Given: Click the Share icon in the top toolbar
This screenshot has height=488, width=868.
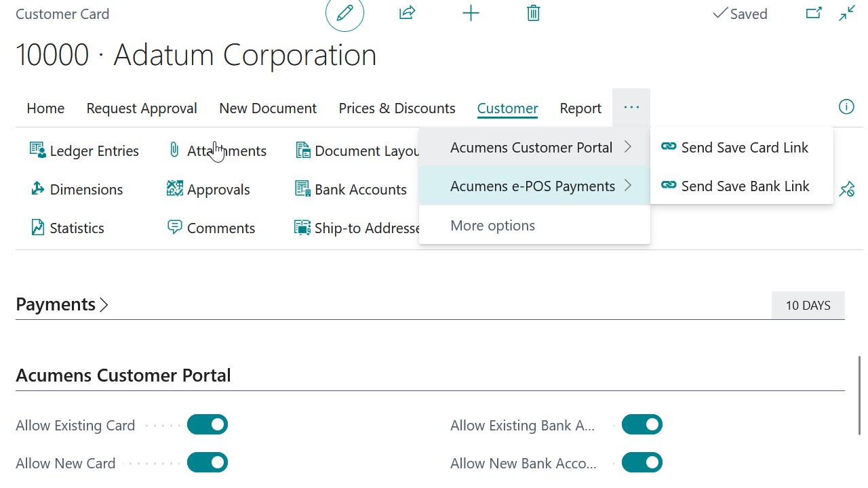Looking at the screenshot, I should click(407, 13).
